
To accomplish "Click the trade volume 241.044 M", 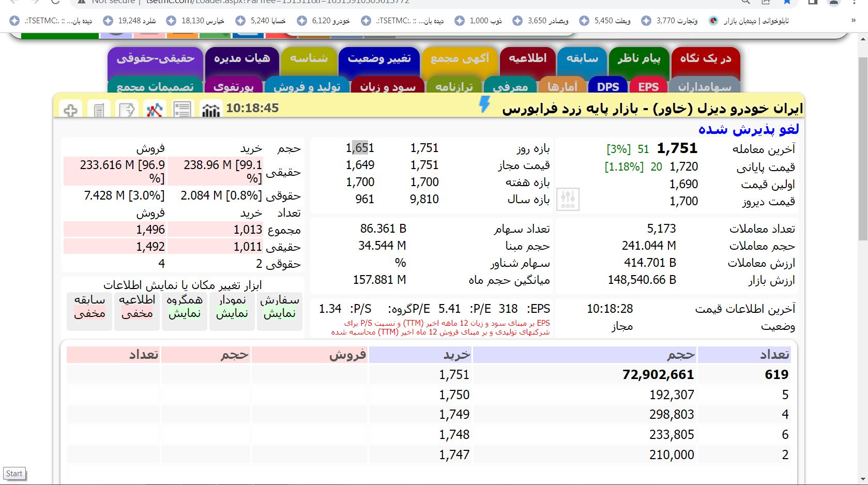I will click(649, 246).
